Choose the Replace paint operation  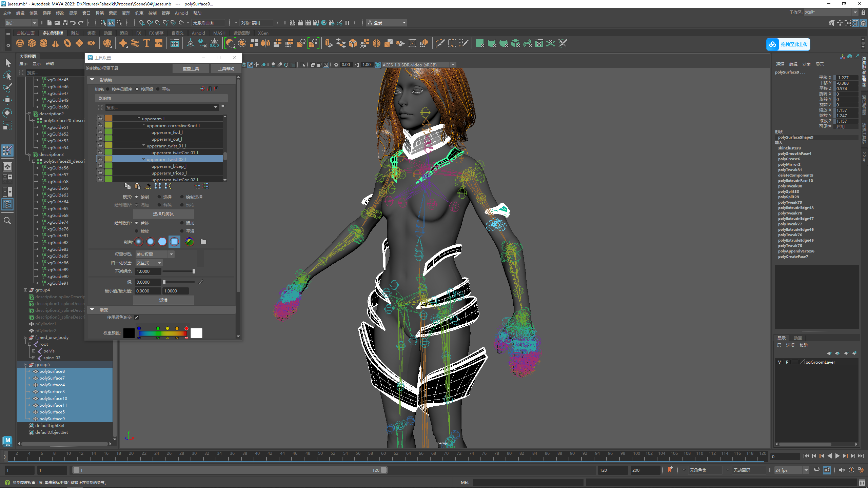click(137, 223)
